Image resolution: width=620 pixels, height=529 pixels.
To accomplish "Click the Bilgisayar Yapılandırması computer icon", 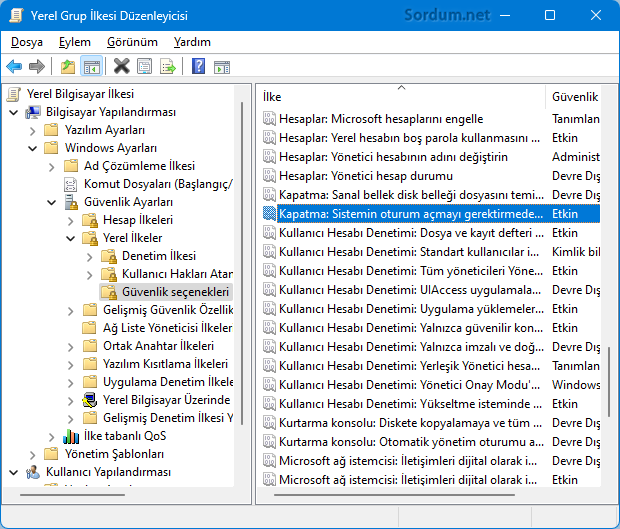I will (x=33, y=112).
